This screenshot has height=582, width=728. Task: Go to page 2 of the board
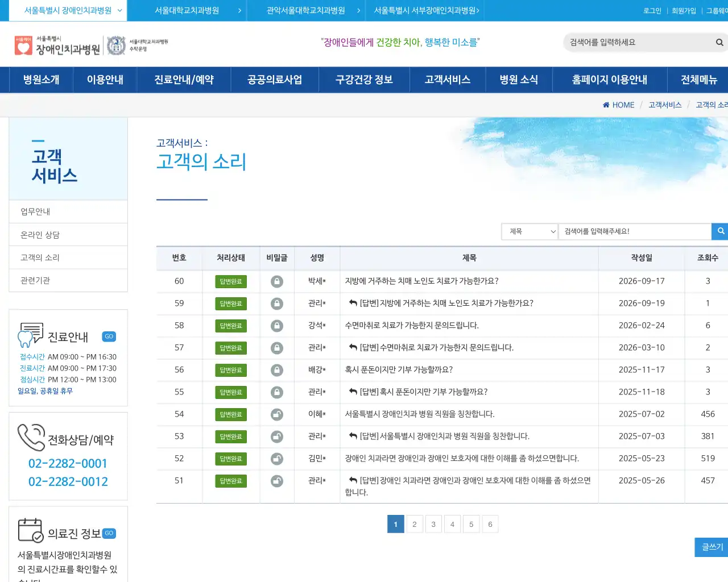[x=415, y=524]
